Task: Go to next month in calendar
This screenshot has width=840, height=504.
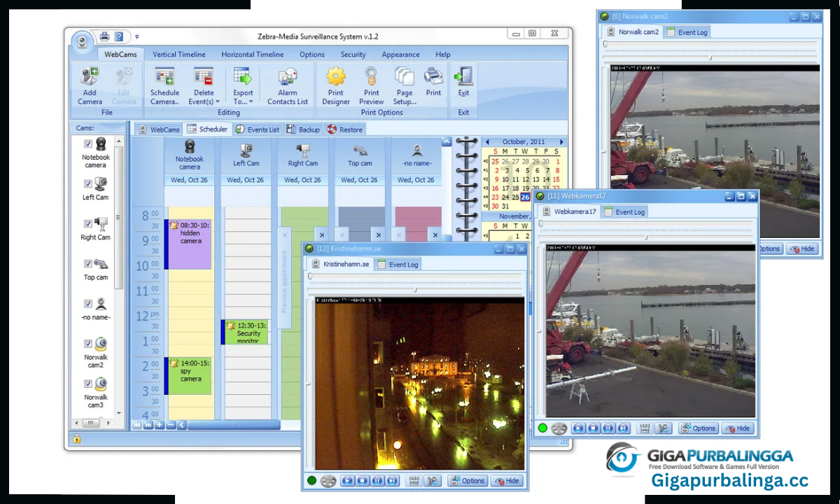Action: coord(561,142)
